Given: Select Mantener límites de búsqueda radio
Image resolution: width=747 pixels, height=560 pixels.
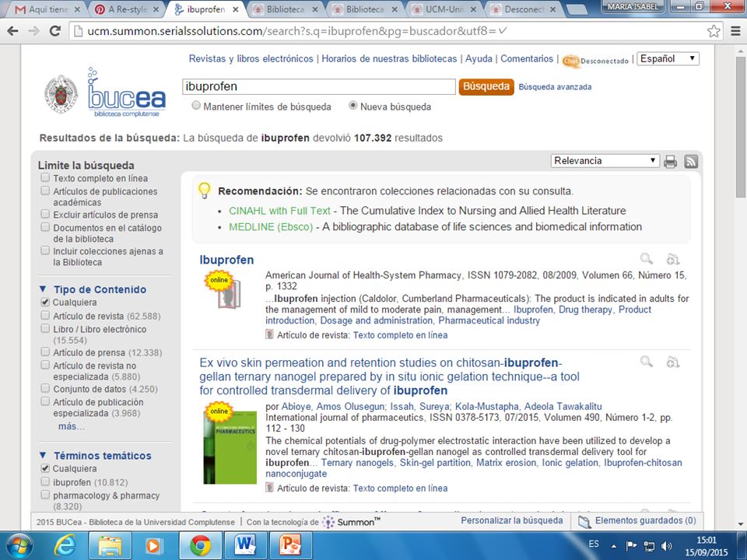Looking at the screenshot, I should pyautogui.click(x=196, y=106).
